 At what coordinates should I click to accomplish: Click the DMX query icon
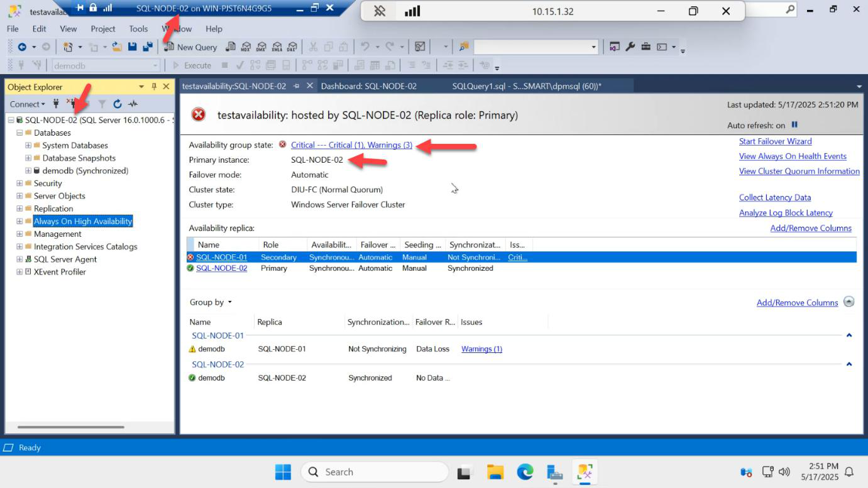tap(261, 47)
